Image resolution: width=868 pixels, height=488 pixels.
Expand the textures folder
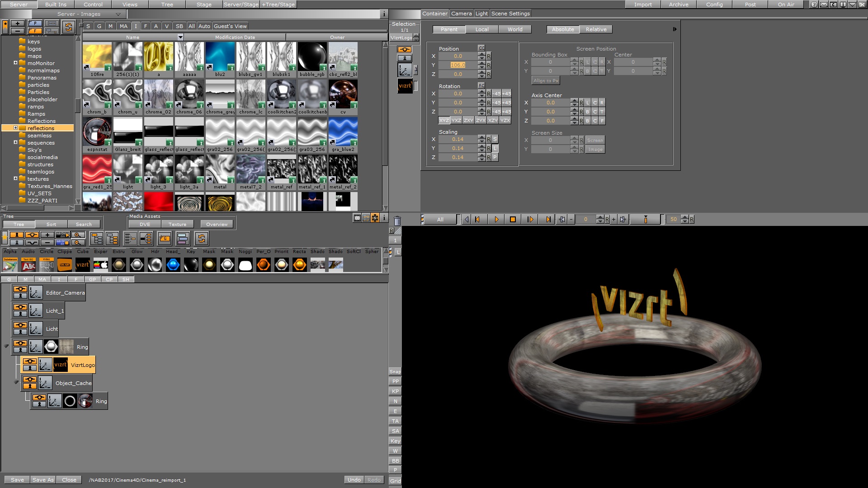point(15,178)
